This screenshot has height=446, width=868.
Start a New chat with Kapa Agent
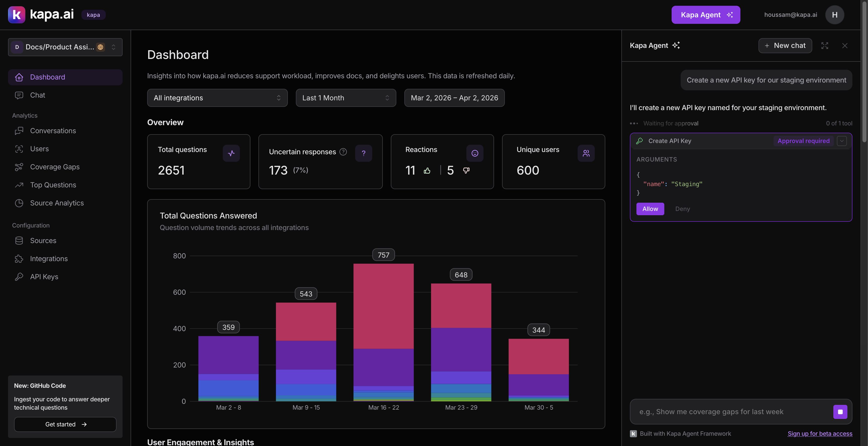pyautogui.click(x=785, y=45)
